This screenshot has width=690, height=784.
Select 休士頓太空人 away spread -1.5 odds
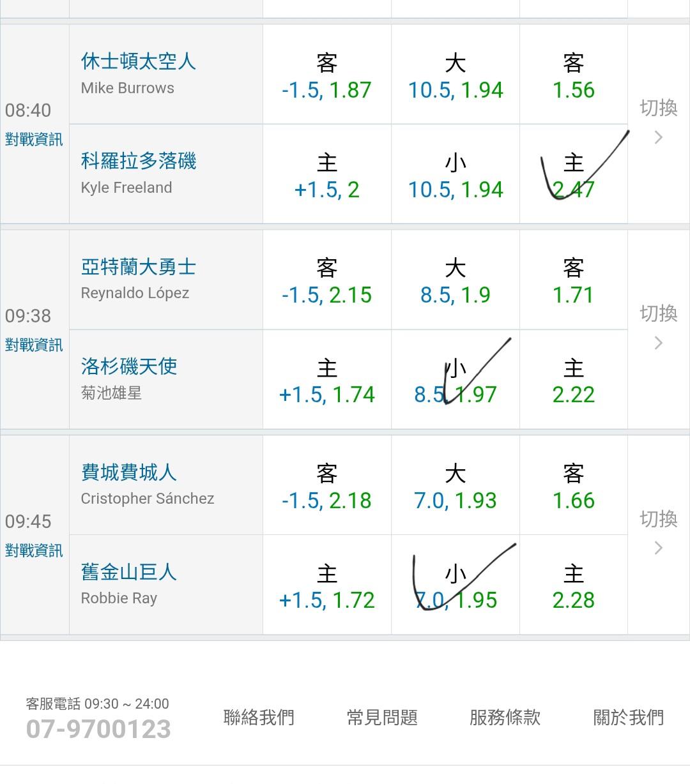(x=326, y=77)
